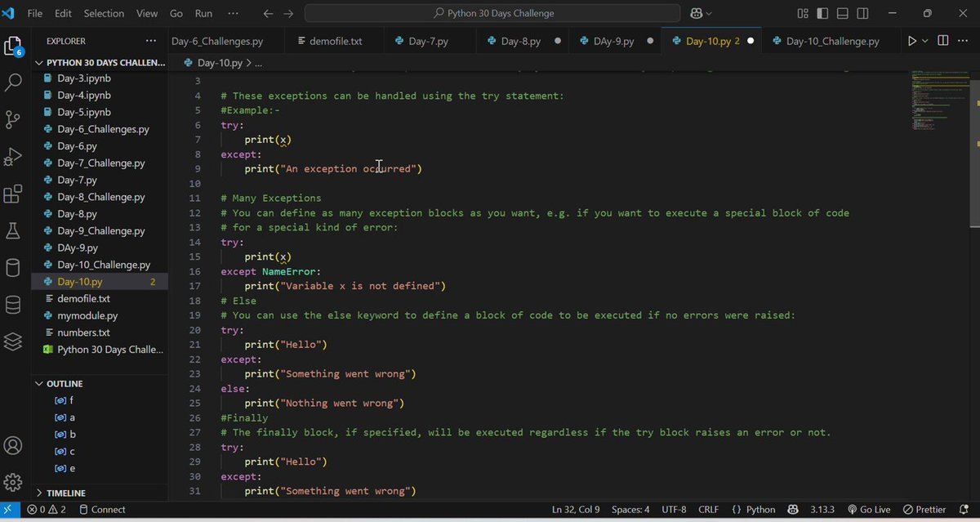The width and height of the screenshot is (980, 522).
Task: Open editor More Actions ellipsis
Action: click(x=963, y=41)
